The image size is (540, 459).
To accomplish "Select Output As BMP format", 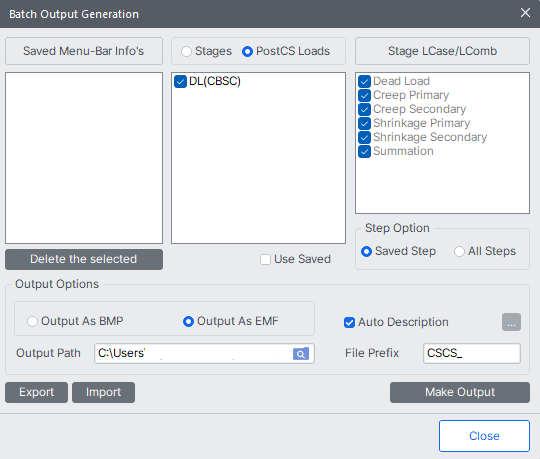I will click(x=32, y=321).
